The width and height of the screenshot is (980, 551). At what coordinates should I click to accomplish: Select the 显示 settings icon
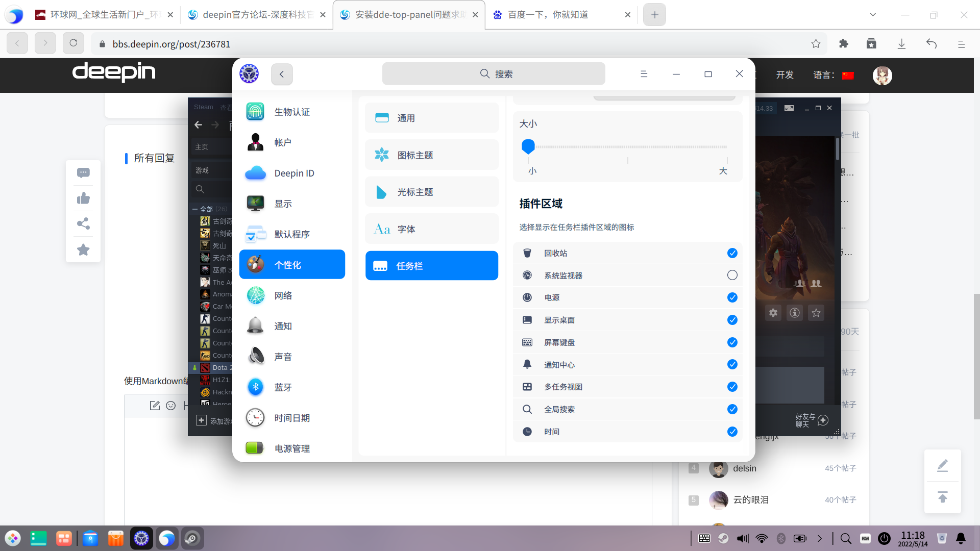coord(255,203)
